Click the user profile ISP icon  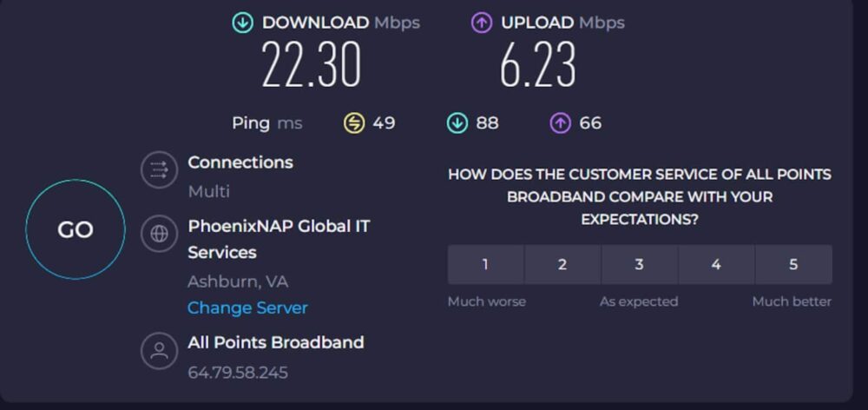(160, 350)
